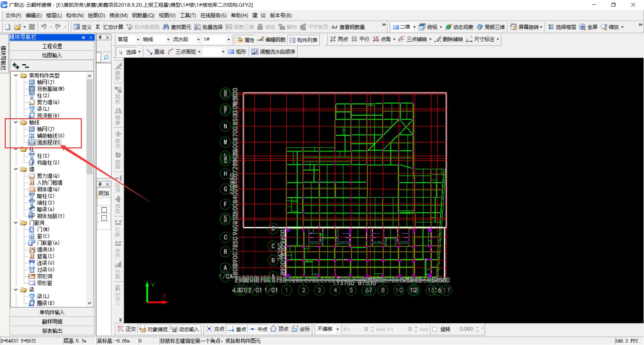Image resolution: width=644 pixels, height=345 pixels.
Task: Select 矩形 drawing tool
Action: (x=237, y=52)
